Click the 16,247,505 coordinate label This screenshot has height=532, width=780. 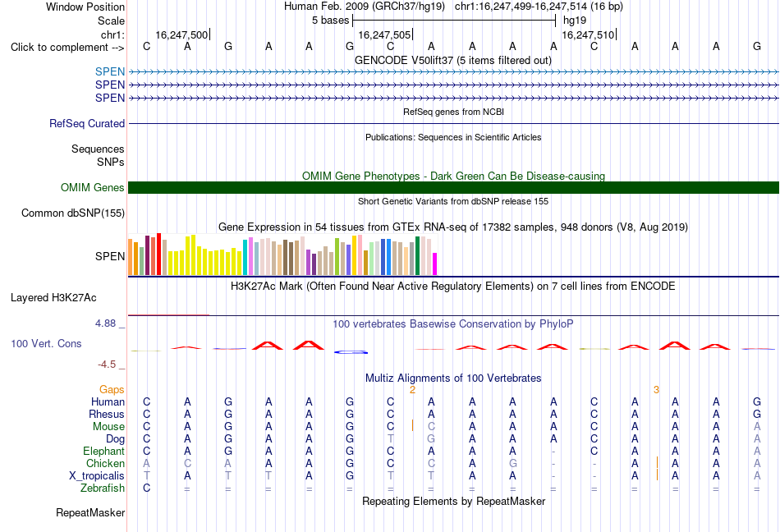point(384,34)
